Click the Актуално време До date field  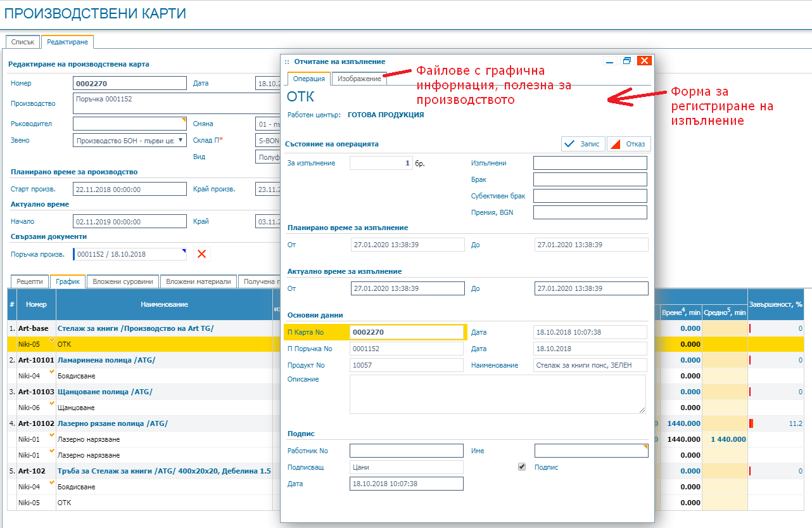click(592, 288)
